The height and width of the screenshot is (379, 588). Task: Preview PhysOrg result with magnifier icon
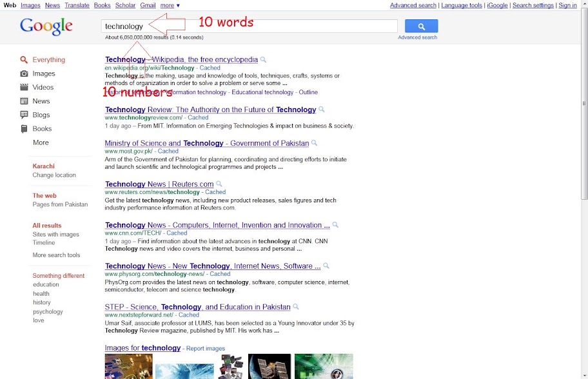[326, 266]
